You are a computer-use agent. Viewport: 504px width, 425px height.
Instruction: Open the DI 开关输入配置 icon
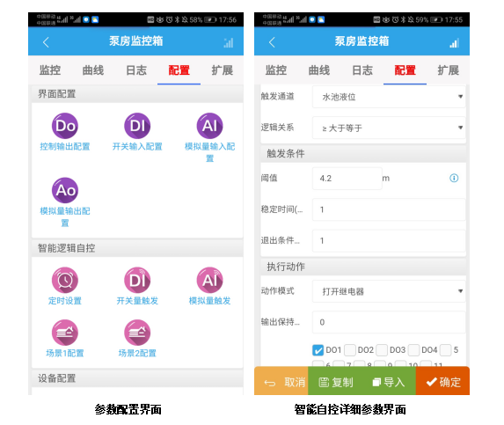pyautogui.click(x=137, y=126)
